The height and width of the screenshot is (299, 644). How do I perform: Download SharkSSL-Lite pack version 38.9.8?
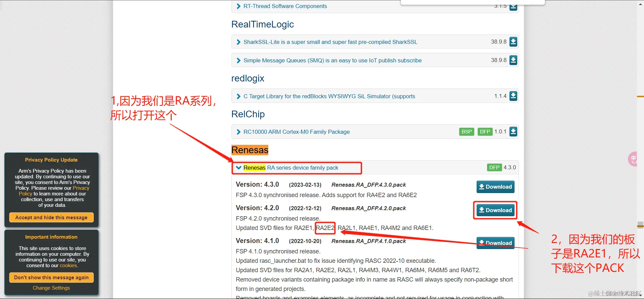click(x=513, y=42)
